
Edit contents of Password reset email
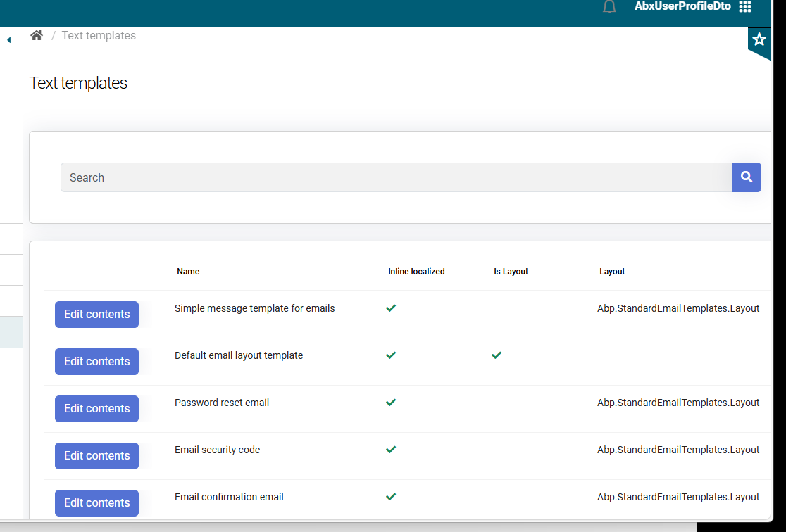pos(96,409)
